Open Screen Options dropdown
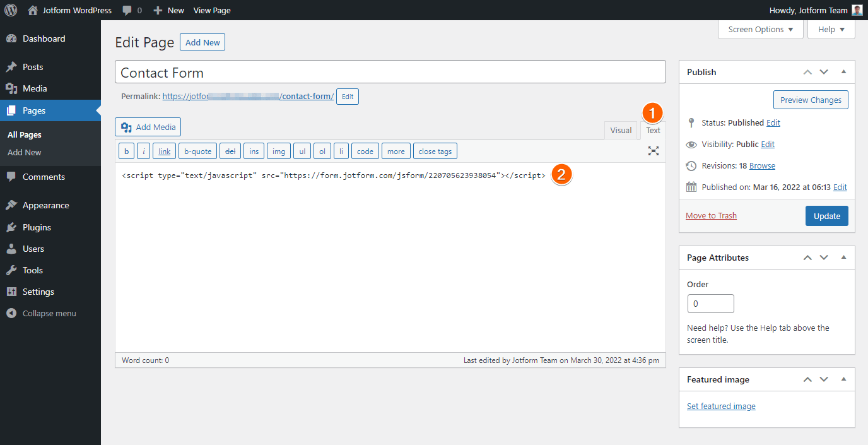 coord(761,30)
